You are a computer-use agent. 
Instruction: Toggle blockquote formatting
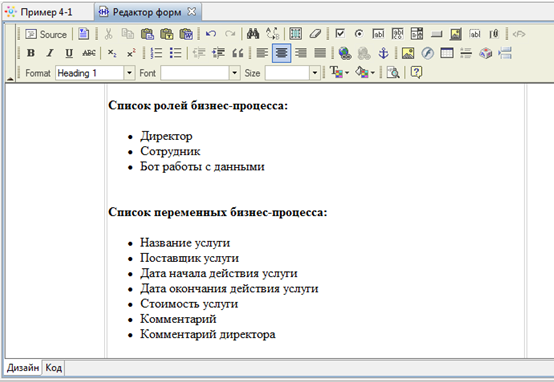(238, 53)
